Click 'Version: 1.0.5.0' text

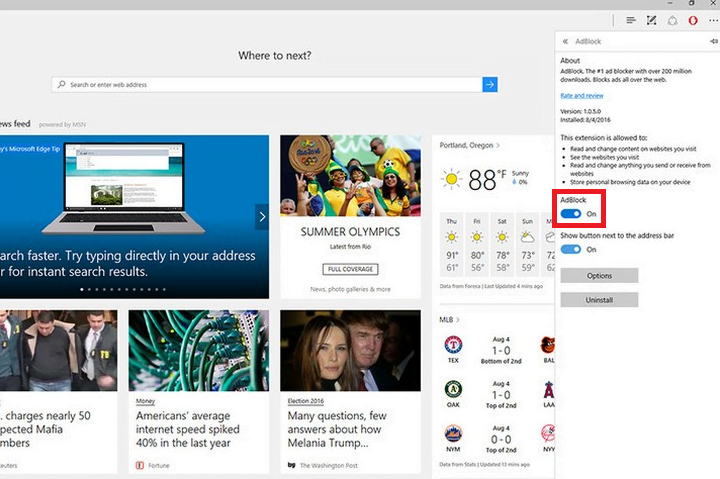[580, 111]
